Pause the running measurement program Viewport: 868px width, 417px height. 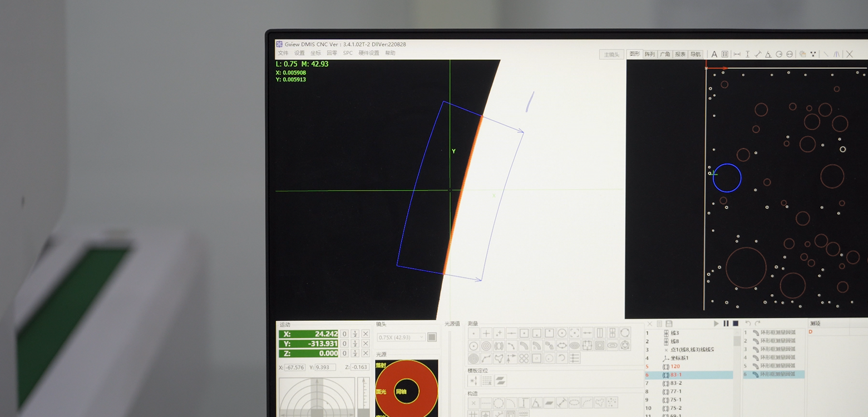click(726, 324)
